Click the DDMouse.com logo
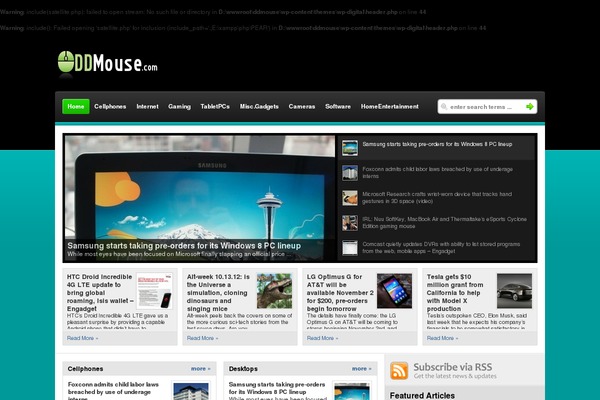 click(108, 63)
